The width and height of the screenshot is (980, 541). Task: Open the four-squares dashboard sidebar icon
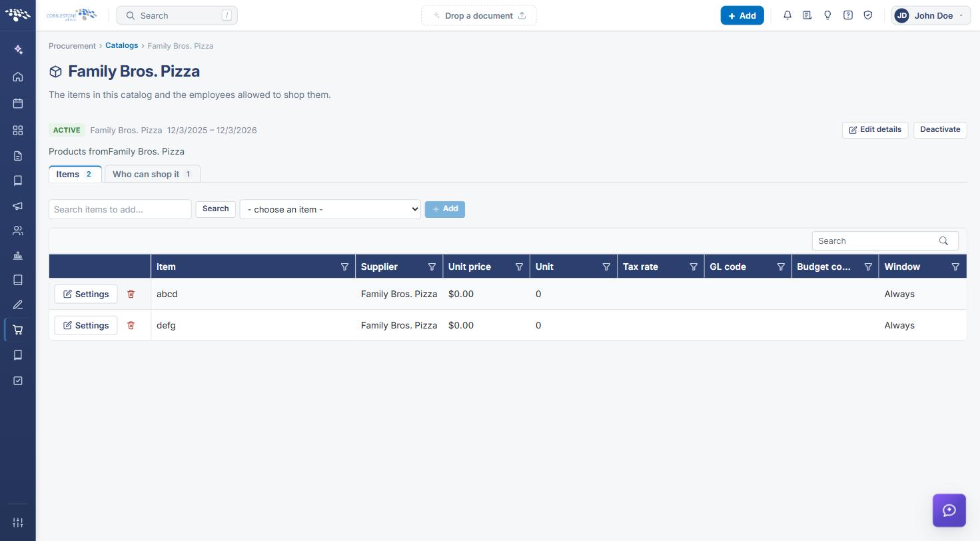click(18, 131)
